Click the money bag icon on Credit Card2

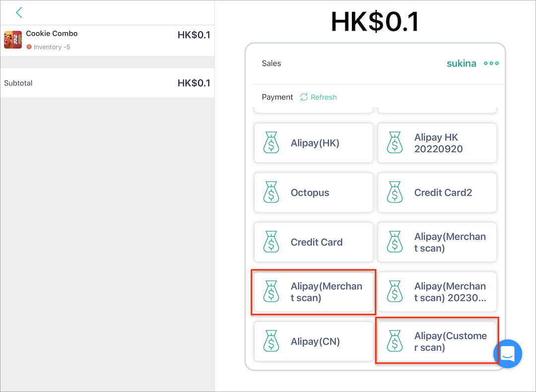coord(395,192)
